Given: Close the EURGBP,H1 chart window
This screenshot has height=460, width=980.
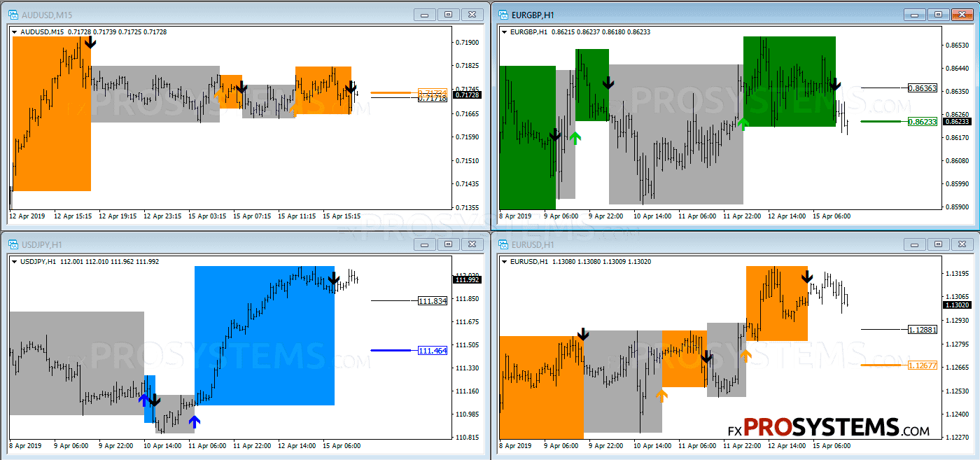Looking at the screenshot, I should point(963,14).
